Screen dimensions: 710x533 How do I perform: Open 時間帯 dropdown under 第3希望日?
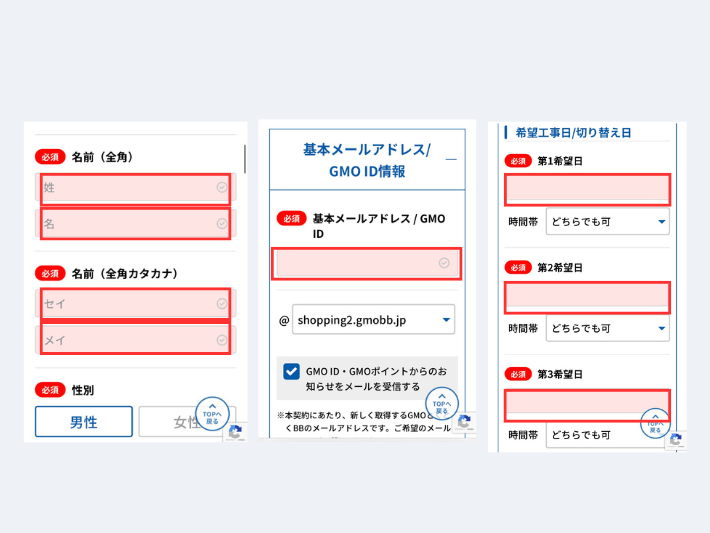608,435
